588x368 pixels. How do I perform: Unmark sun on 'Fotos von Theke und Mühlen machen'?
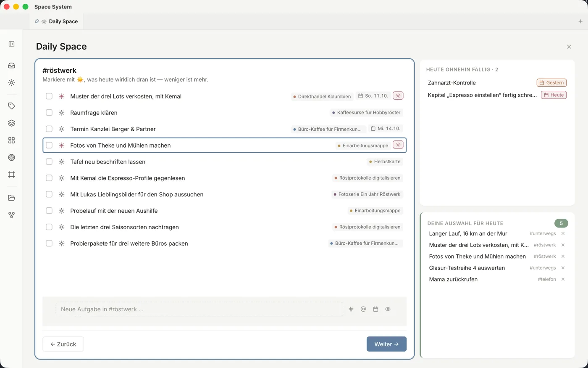coord(61,146)
